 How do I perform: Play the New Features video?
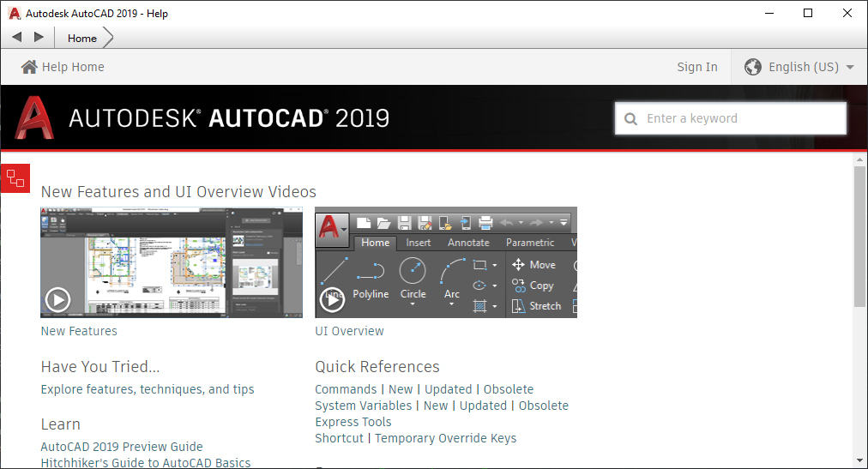coord(57,300)
